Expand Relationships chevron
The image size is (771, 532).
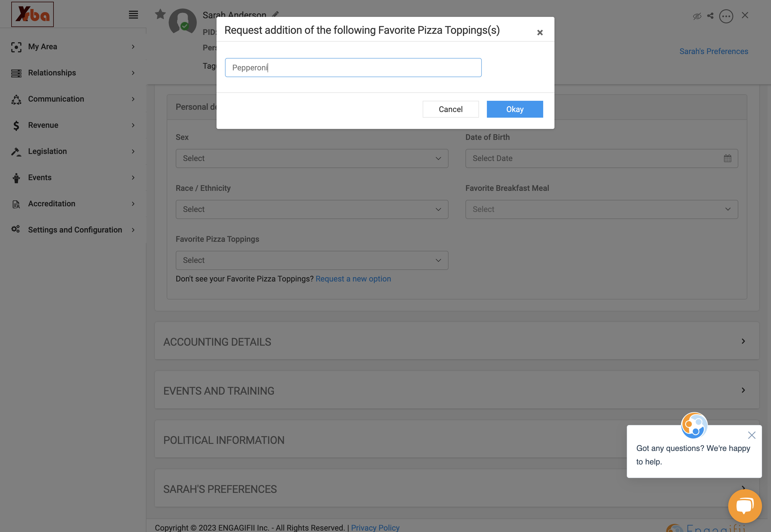tap(133, 73)
